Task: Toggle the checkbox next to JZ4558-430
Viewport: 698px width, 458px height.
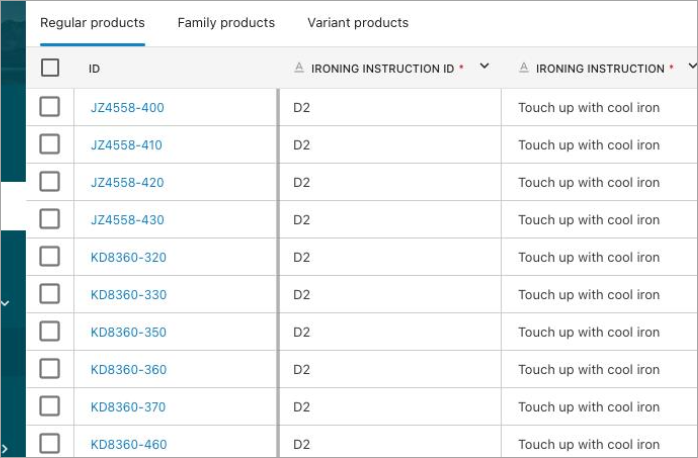Action: tap(50, 219)
